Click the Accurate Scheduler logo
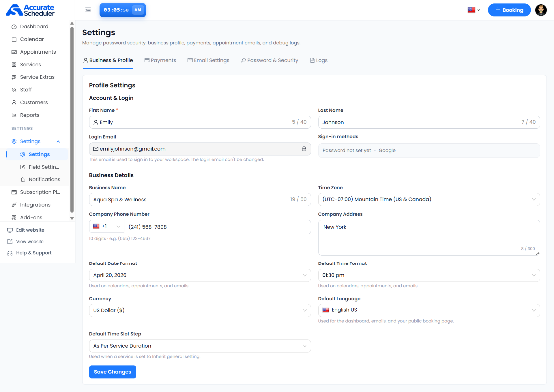The height and width of the screenshot is (392, 554). pyautogui.click(x=30, y=10)
